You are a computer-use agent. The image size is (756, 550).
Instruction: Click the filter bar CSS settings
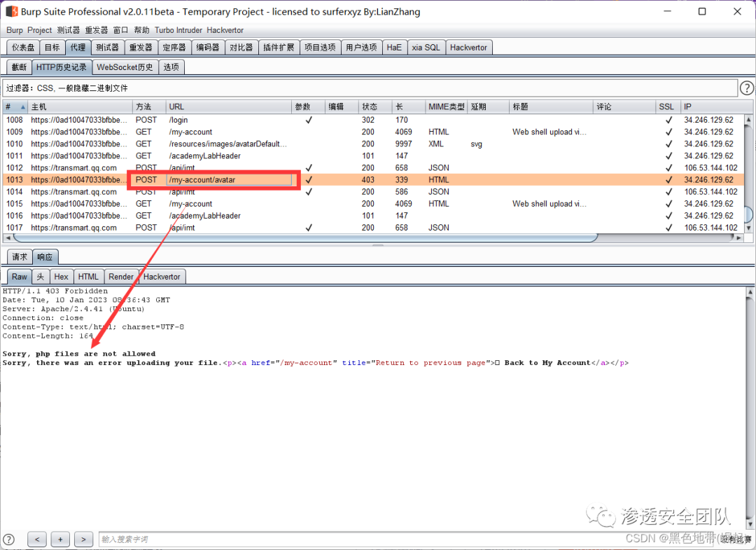[370, 88]
